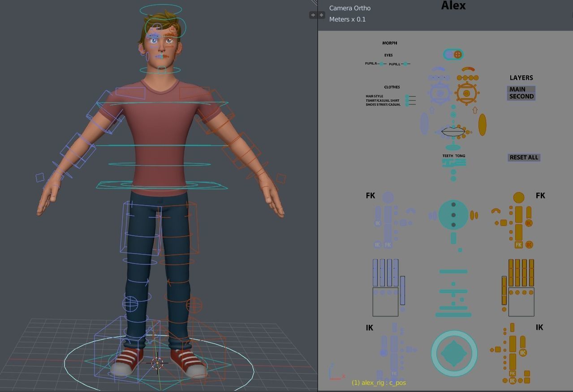Adjust the TSHIRT/CASUAL SHIRT slider handle
The width and height of the screenshot is (573, 392).
tap(407, 100)
